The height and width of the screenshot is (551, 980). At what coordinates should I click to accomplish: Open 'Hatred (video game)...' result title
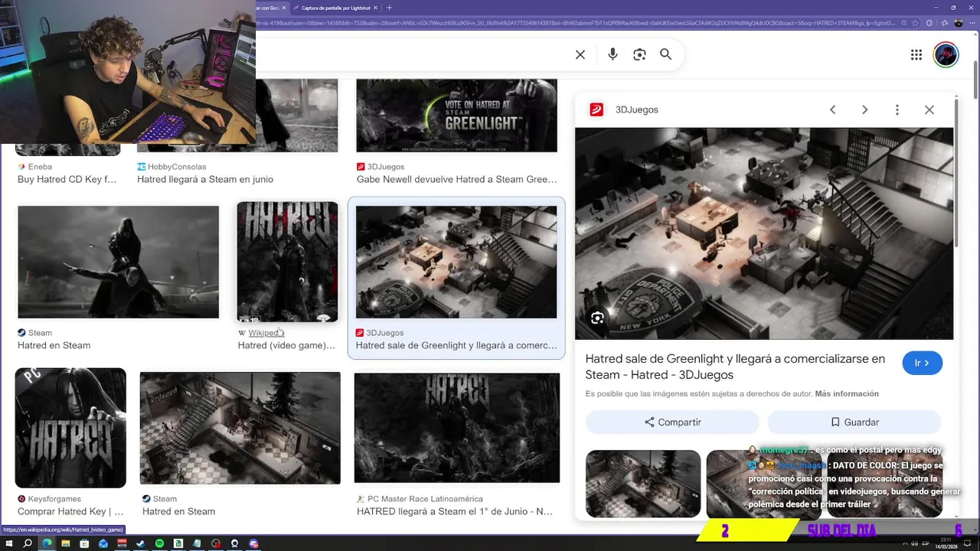[286, 345]
